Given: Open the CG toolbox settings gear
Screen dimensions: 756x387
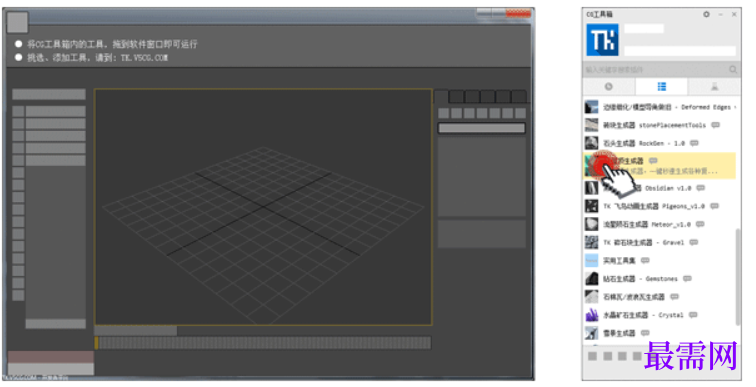Looking at the screenshot, I should 706,14.
